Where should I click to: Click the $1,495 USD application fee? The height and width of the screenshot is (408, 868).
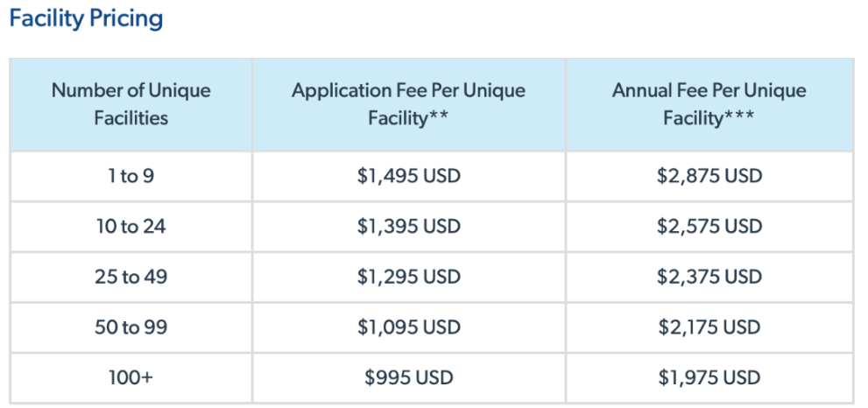click(408, 177)
